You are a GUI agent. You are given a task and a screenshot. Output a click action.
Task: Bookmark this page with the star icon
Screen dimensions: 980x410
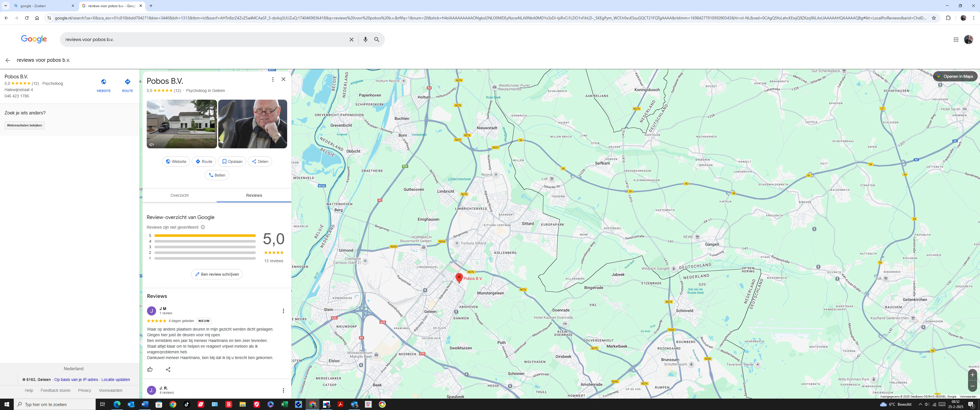934,18
